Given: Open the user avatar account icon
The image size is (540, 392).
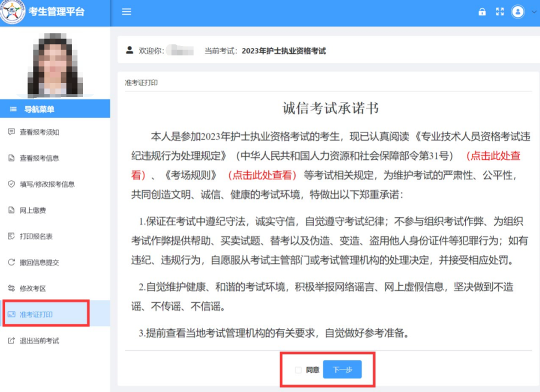Looking at the screenshot, I should 518,11.
